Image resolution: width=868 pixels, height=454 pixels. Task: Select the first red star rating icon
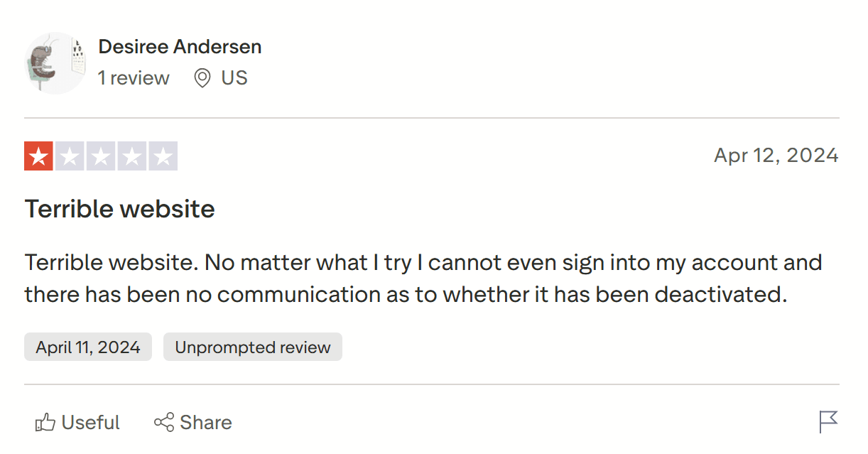39,155
